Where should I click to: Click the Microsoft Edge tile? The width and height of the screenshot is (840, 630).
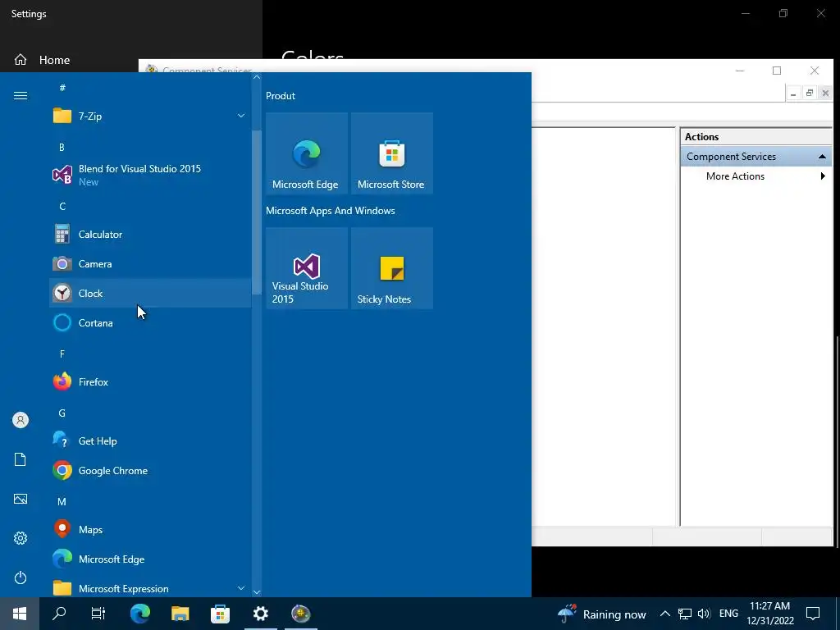[307, 153]
